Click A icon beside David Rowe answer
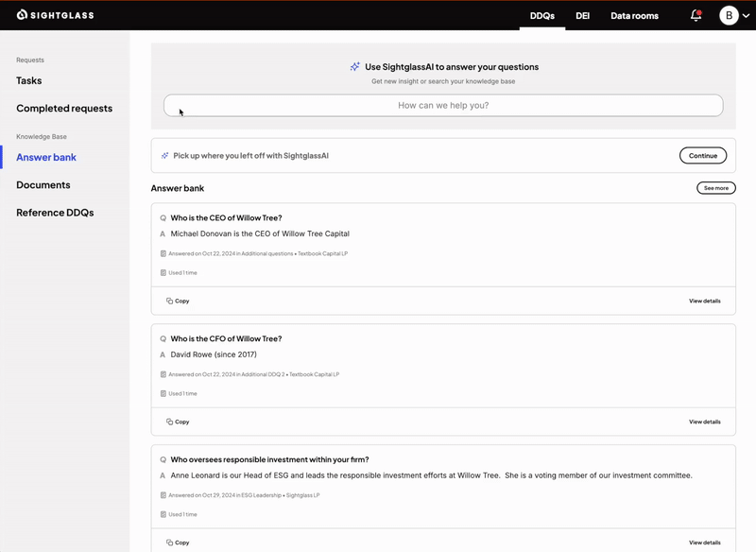This screenshot has height=552, width=756. (x=163, y=354)
